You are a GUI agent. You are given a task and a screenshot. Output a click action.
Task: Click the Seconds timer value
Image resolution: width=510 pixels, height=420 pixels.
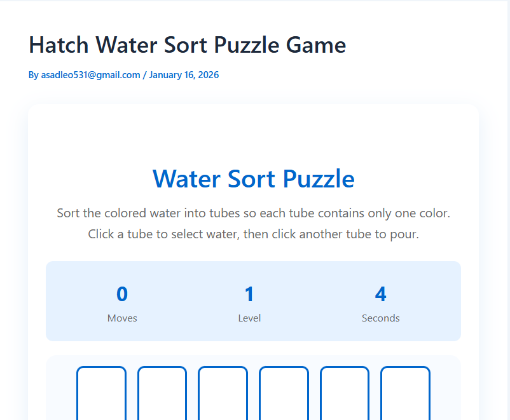tap(380, 294)
